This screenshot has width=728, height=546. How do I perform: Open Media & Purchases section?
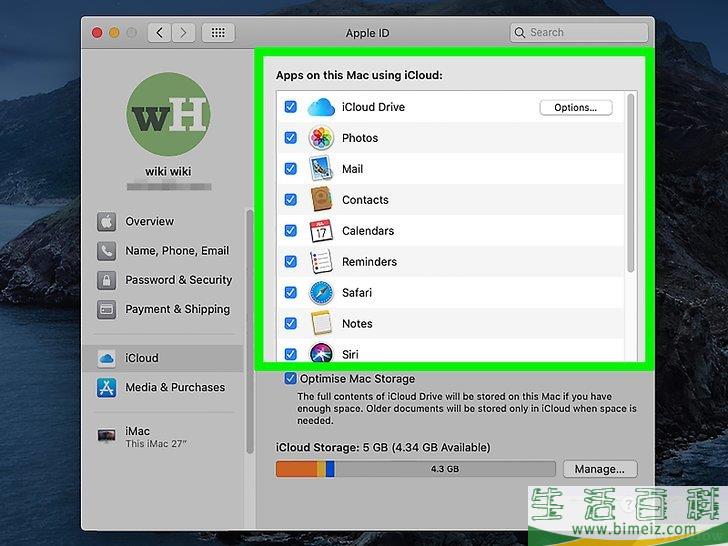[163, 388]
